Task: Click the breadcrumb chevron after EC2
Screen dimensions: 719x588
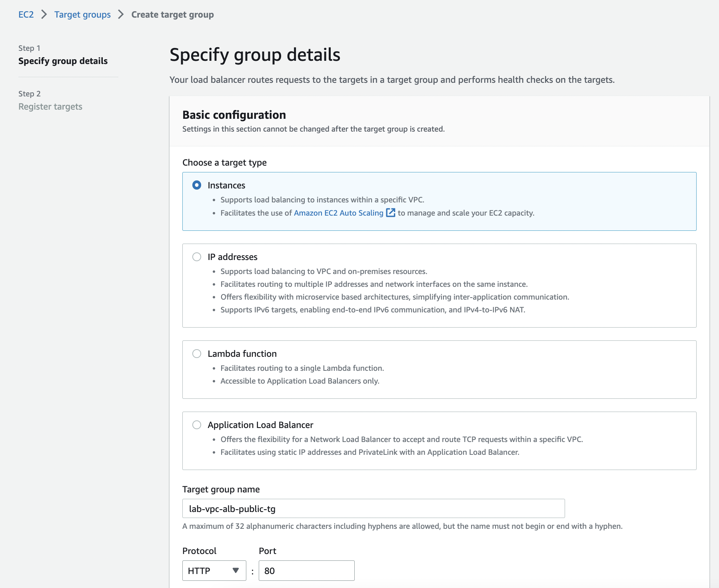Action: click(x=44, y=15)
